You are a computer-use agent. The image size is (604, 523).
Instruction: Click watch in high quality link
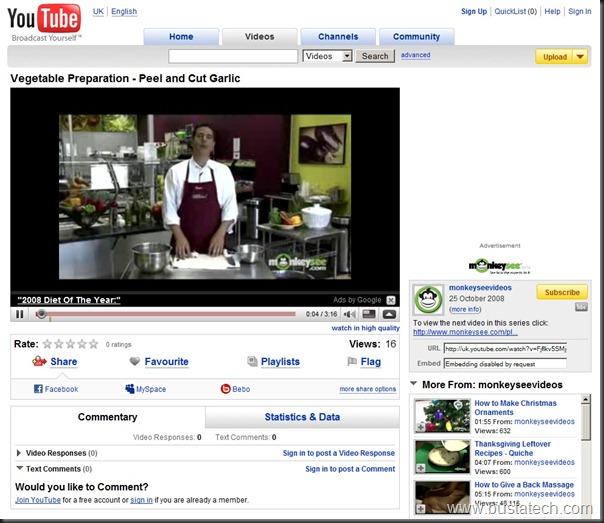tap(365, 328)
